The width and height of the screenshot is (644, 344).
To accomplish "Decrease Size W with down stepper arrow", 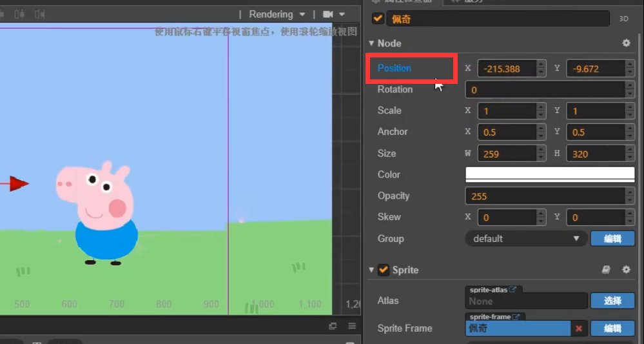I will pyautogui.click(x=542, y=158).
